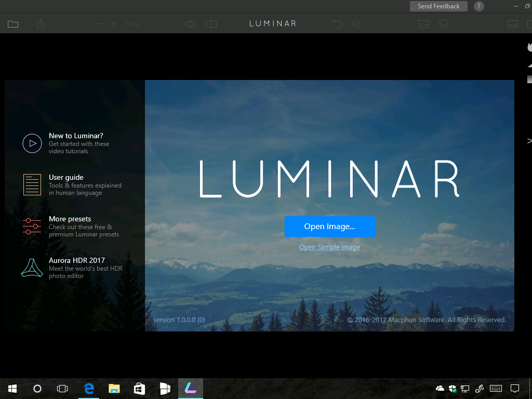Open the 100% zoom level selector
The width and height of the screenshot is (532, 399).
point(132,24)
